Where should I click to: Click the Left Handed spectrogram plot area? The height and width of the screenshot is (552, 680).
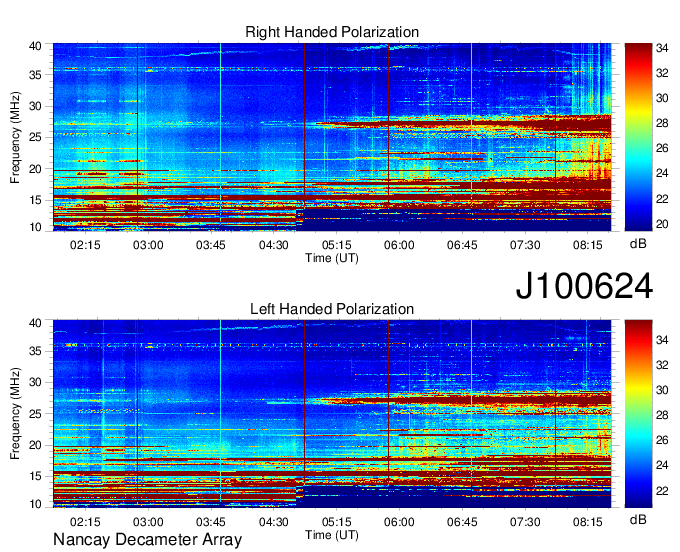click(332, 414)
